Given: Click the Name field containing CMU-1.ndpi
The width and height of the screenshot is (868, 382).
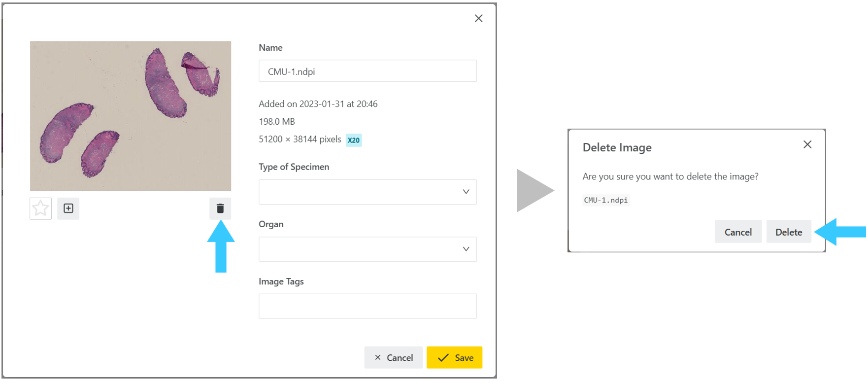Looking at the screenshot, I should coord(367,71).
